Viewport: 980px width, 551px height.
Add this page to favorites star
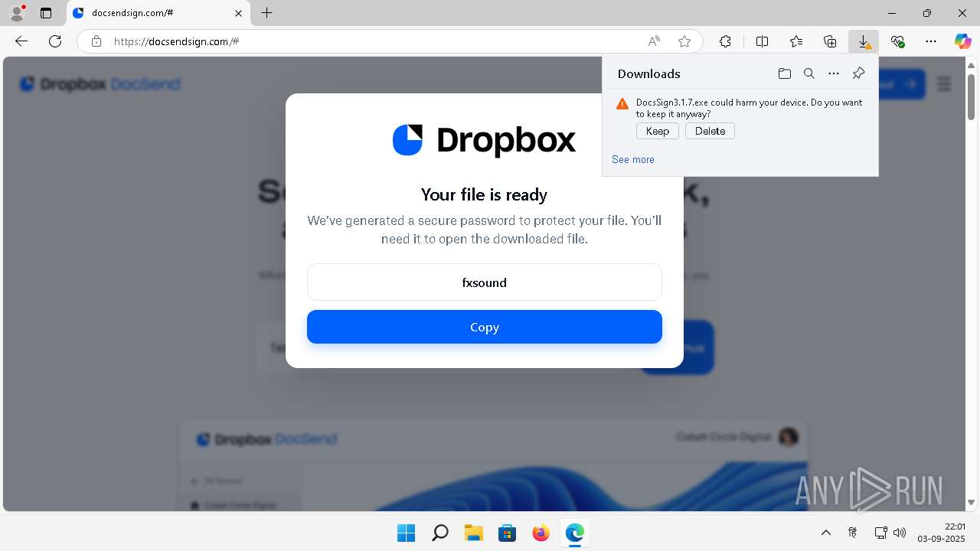tap(684, 41)
